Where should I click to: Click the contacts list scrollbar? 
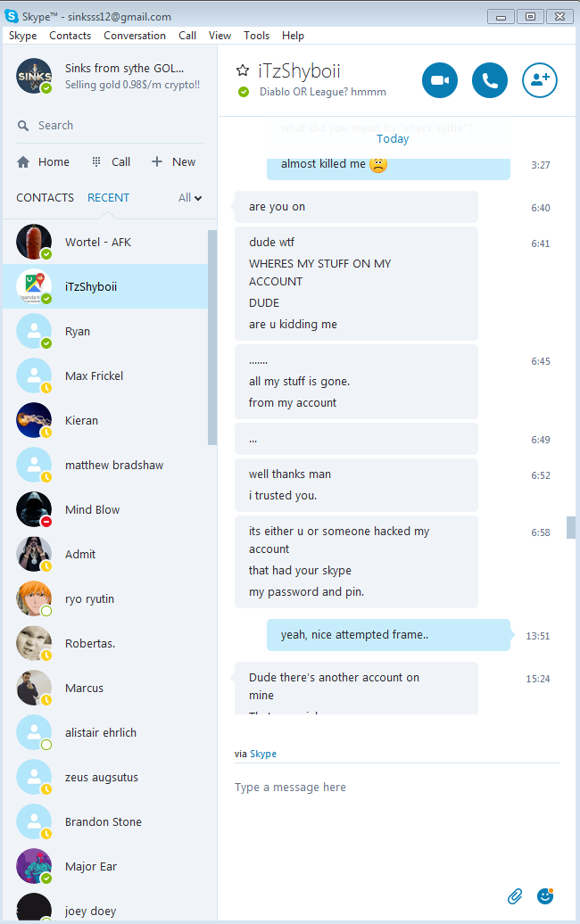[x=212, y=338]
